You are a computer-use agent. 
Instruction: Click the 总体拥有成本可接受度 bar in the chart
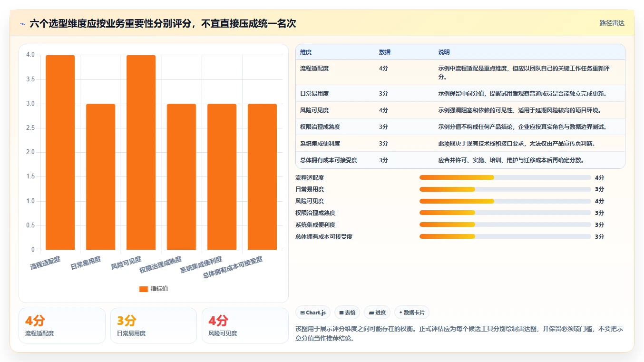click(262, 176)
